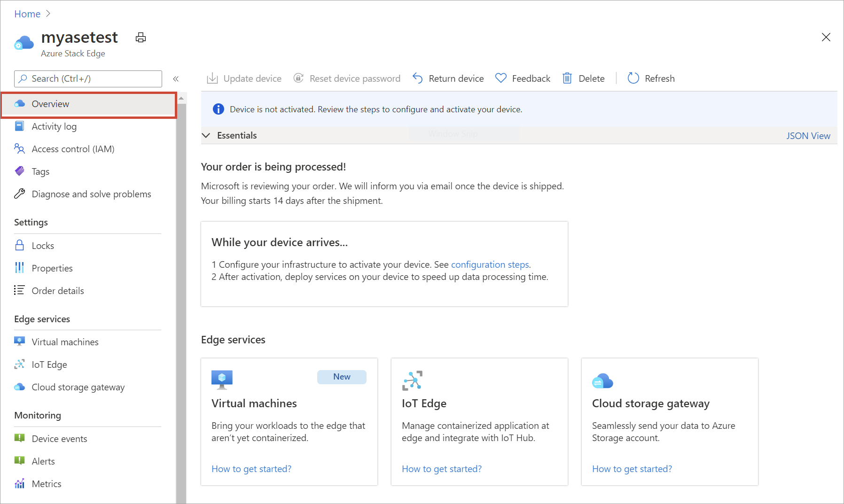
Task: Open Order details under Settings
Action: click(58, 290)
